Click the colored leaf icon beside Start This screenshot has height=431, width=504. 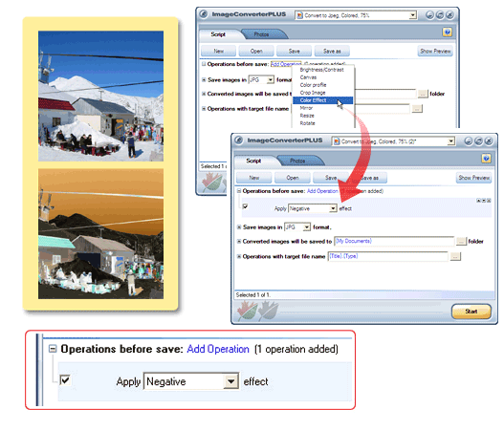click(247, 311)
